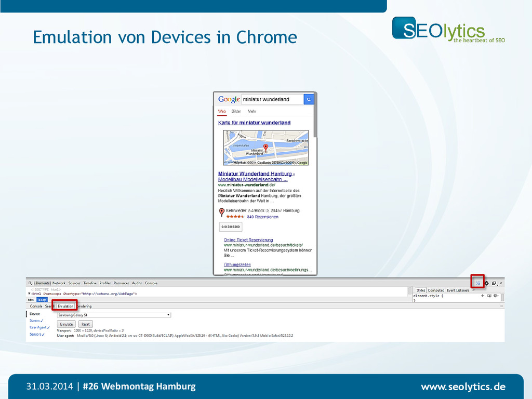Click the map marker on Miniatur Wunderland
Screen dimensions: 532x399
(x=265, y=148)
